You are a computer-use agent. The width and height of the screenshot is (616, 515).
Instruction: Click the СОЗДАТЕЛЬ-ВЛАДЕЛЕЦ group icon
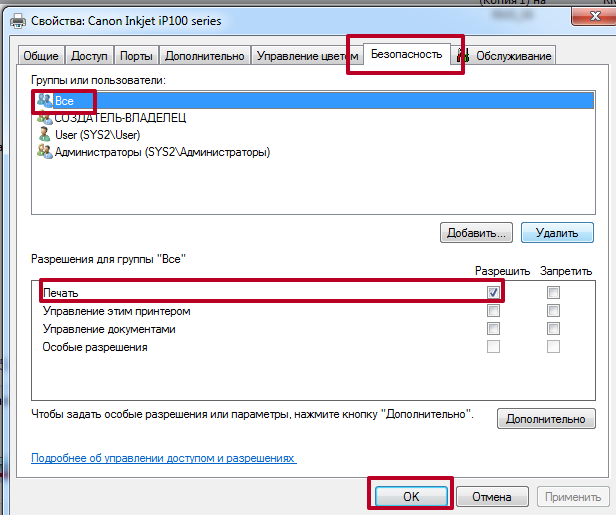pyautogui.click(x=44, y=118)
